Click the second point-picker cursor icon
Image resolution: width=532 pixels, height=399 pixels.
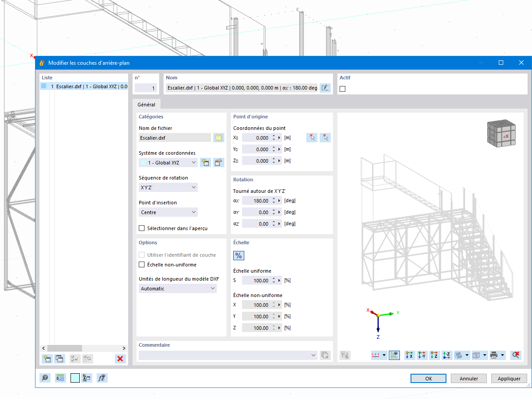pos(325,137)
